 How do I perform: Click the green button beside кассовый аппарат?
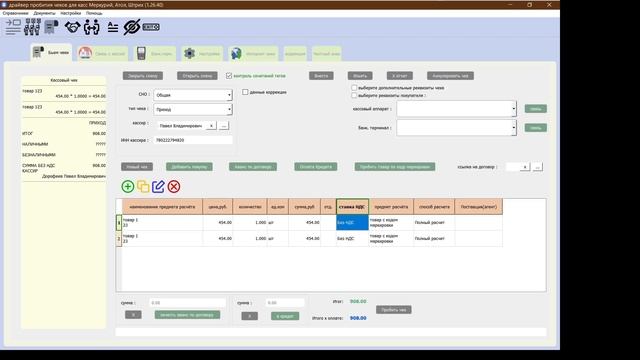[536, 109]
